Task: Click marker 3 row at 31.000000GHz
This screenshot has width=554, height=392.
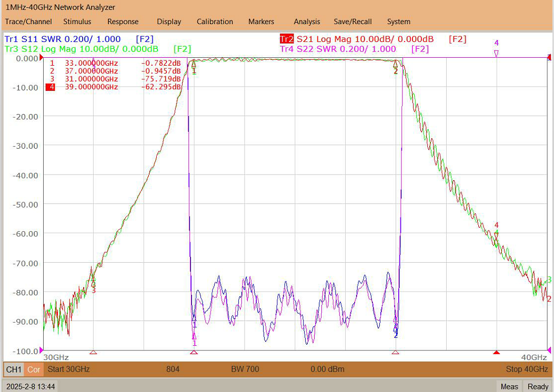Action: [x=115, y=79]
